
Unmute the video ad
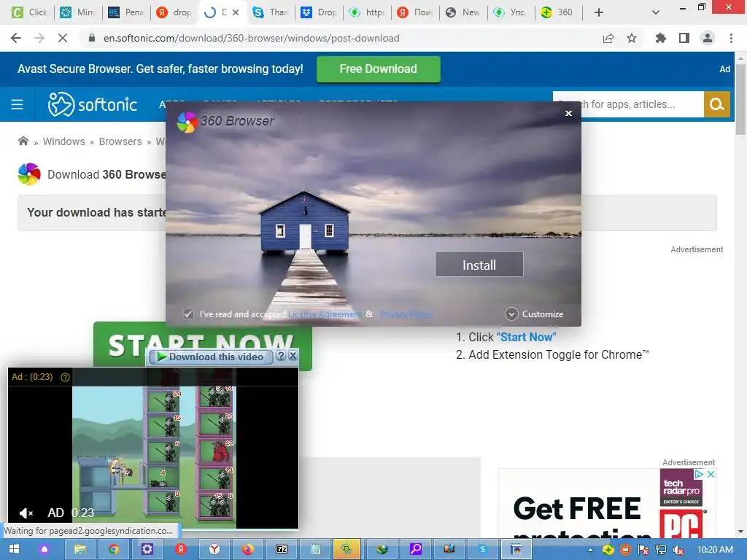[x=26, y=513]
